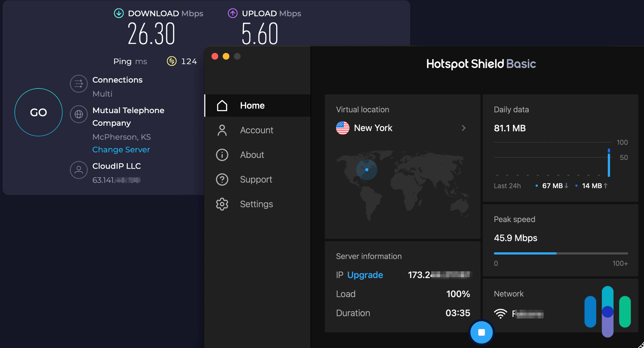This screenshot has width=644, height=348.
Task: Open the Settings menu entry
Action: [256, 204]
